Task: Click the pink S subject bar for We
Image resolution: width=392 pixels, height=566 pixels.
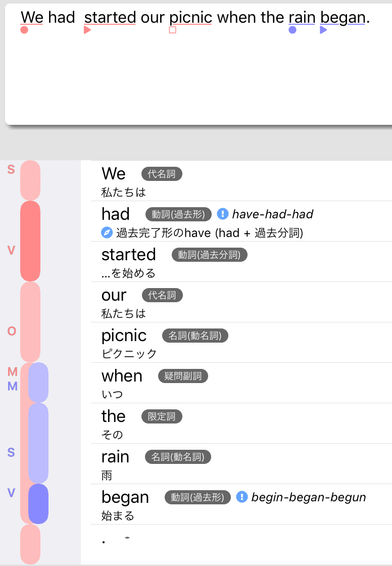Action: [30, 180]
